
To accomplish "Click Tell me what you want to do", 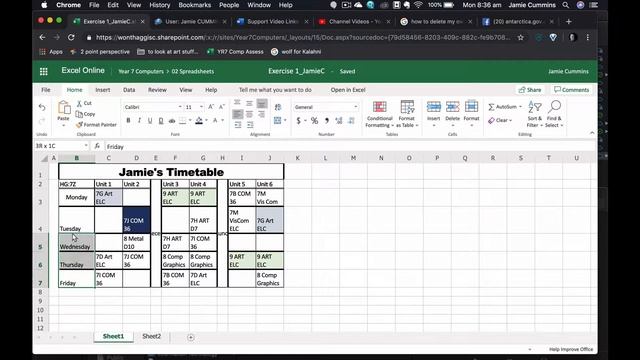I will [x=275, y=90].
